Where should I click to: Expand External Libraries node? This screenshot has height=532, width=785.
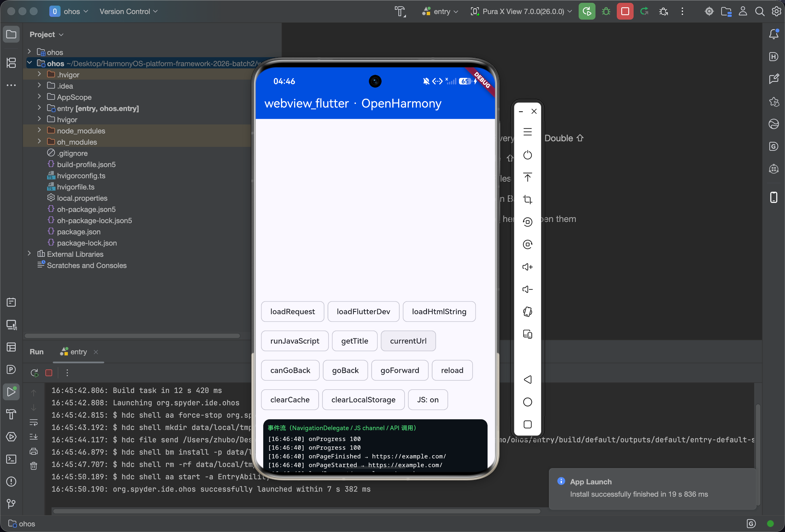tap(29, 253)
